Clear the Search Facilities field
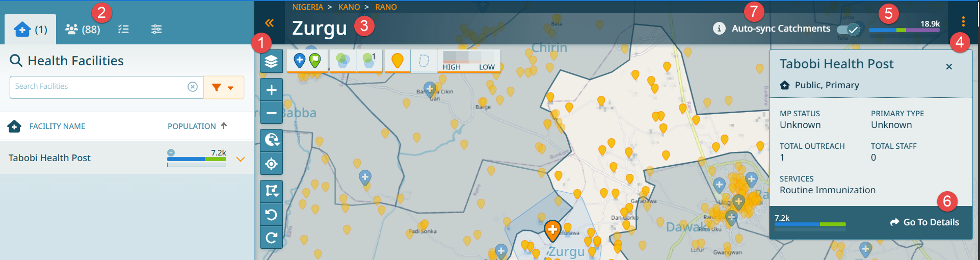This screenshot has width=980, height=260. click(193, 87)
